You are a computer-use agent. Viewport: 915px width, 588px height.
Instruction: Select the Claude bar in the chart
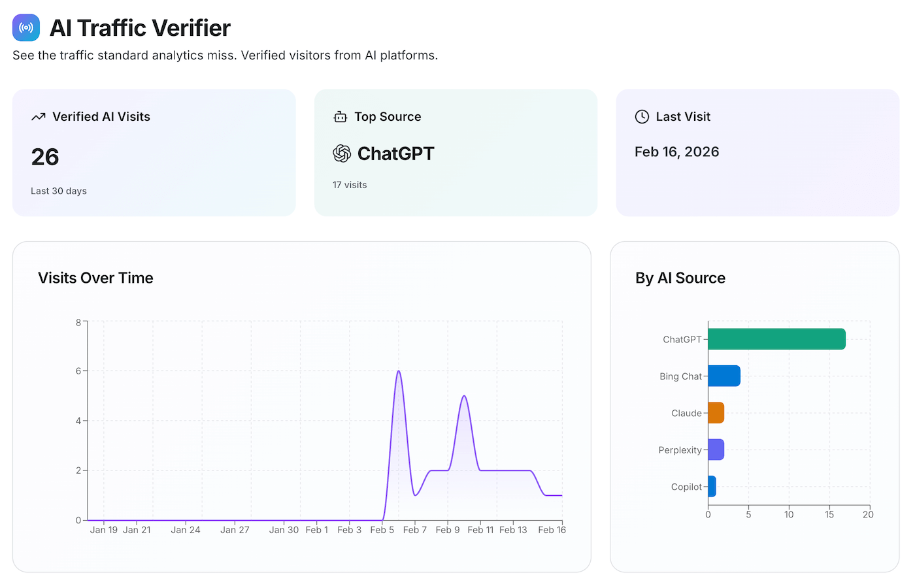tap(716, 413)
